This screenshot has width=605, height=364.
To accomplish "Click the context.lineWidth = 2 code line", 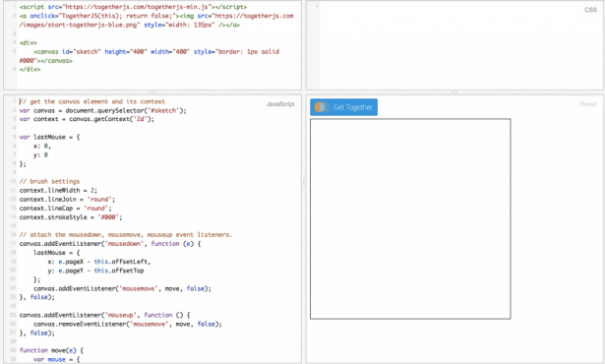I will [x=58, y=190].
